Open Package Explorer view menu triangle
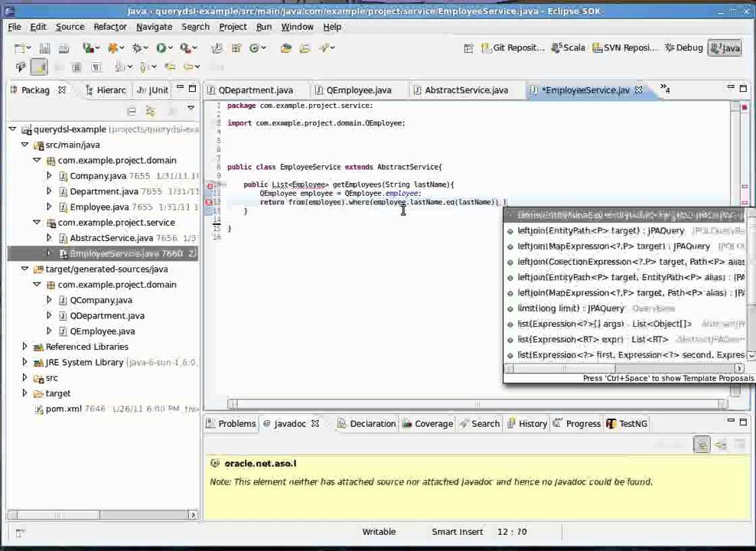756x551 pixels. point(191,108)
